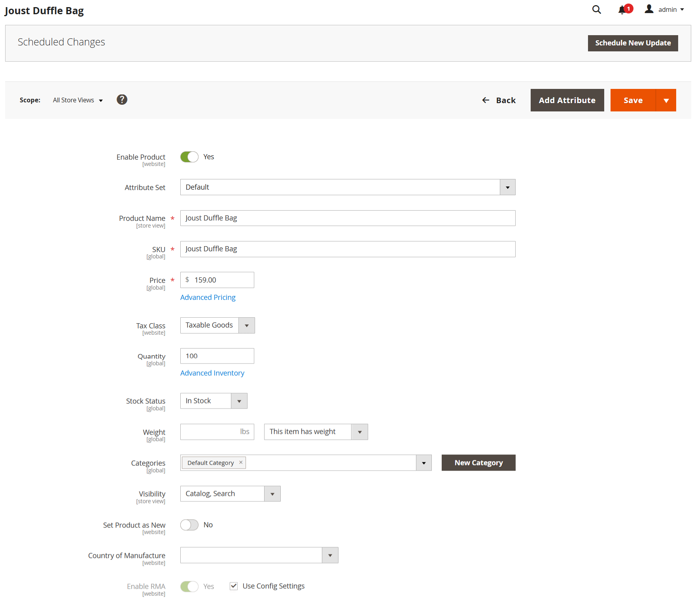Go back using the Back arrow

click(x=499, y=100)
